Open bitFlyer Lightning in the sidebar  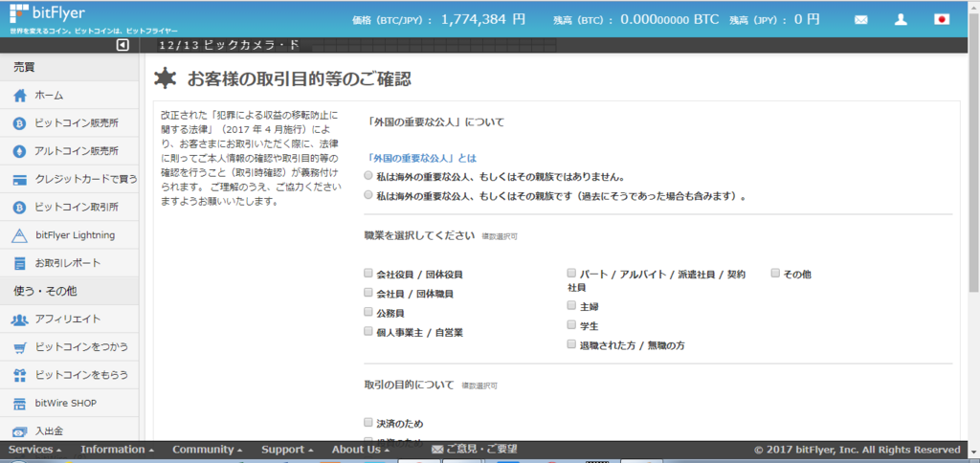(x=69, y=235)
